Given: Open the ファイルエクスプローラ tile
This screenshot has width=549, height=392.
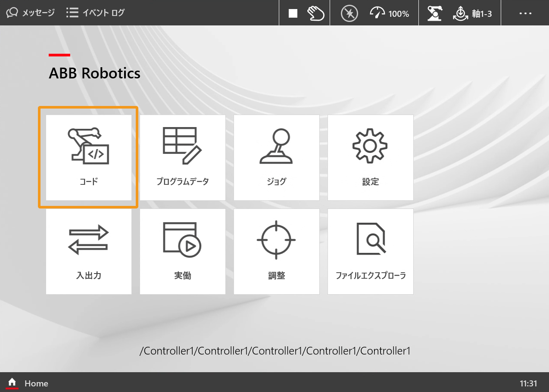Looking at the screenshot, I should point(371,252).
